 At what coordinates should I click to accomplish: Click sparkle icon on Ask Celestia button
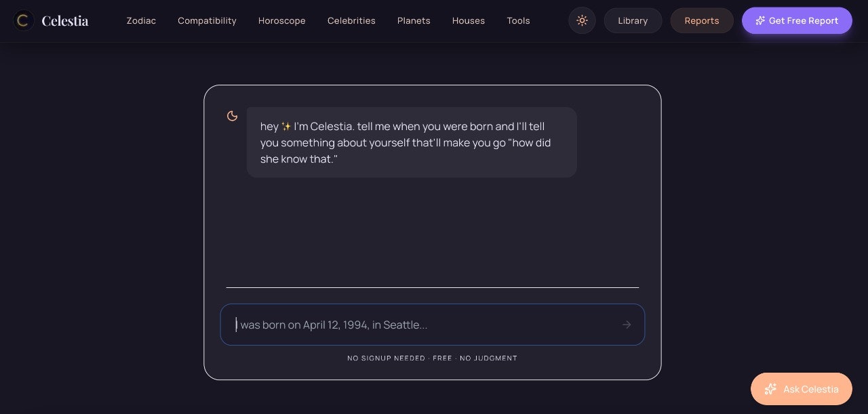pyautogui.click(x=770, y=389)
